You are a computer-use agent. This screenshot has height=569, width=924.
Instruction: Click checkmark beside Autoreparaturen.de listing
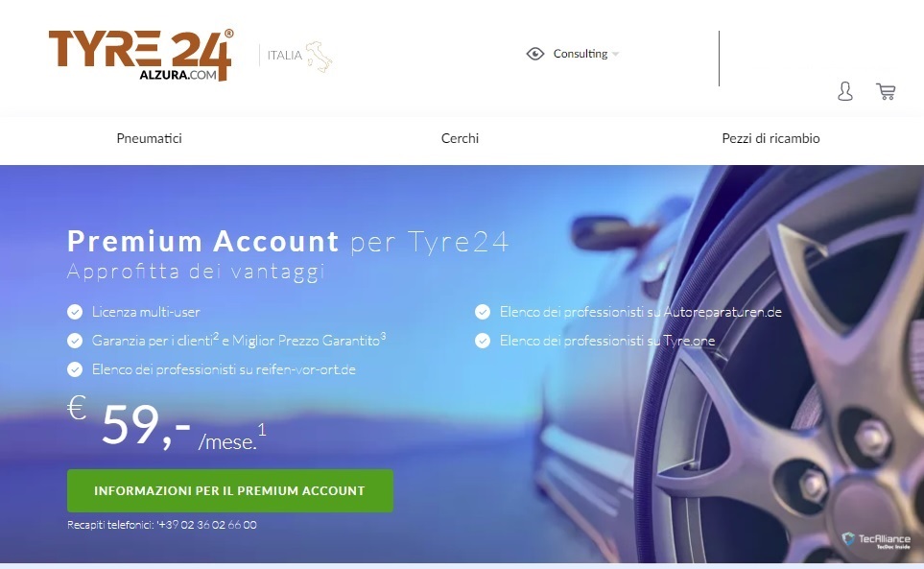(483, 312)
